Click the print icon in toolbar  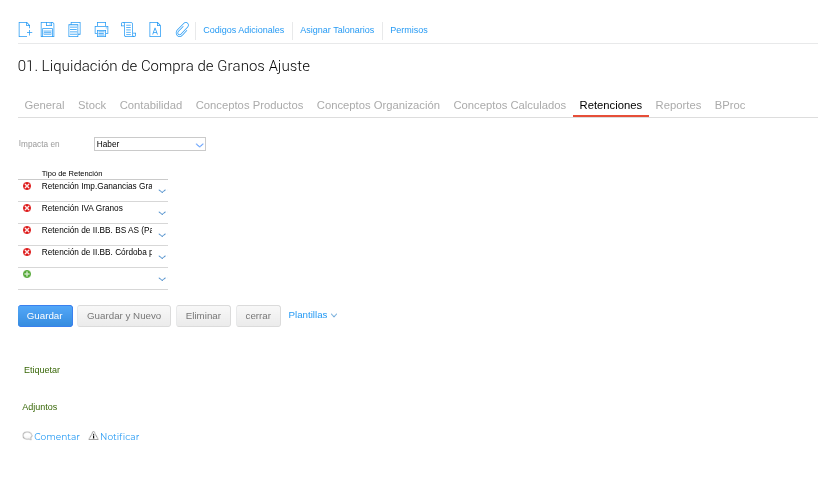pos(101,30)
